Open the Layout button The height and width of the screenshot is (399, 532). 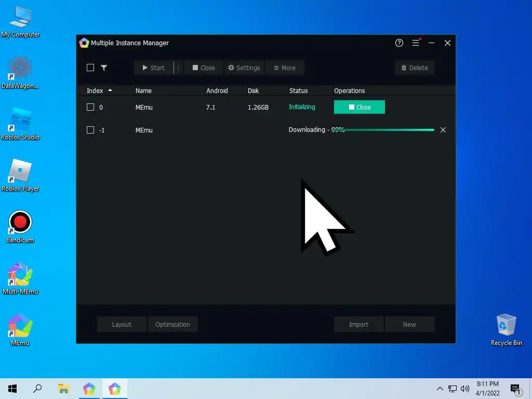point(122,324)
